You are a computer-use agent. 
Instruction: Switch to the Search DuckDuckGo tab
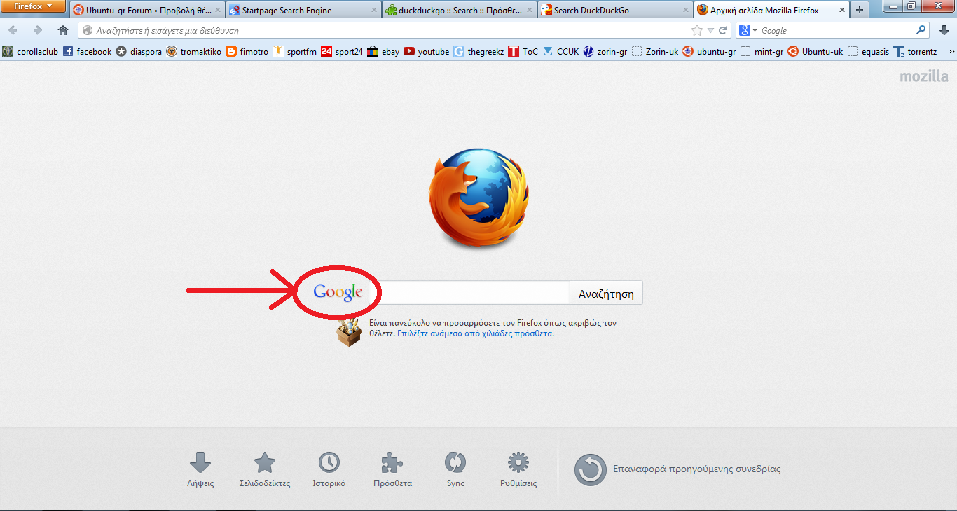coord(610,10)
